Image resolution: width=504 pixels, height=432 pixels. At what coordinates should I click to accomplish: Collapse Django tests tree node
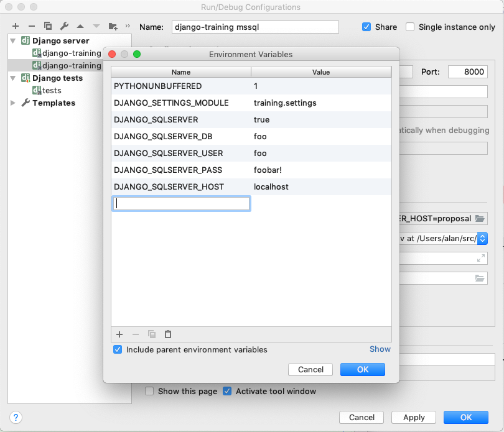[13, 78]
